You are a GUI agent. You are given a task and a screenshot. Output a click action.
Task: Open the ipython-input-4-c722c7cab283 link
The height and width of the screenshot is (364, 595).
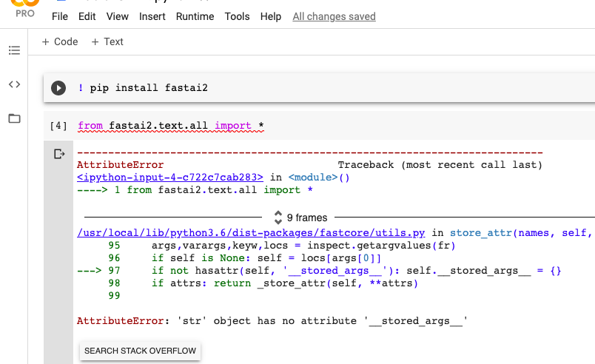[170, 178]
